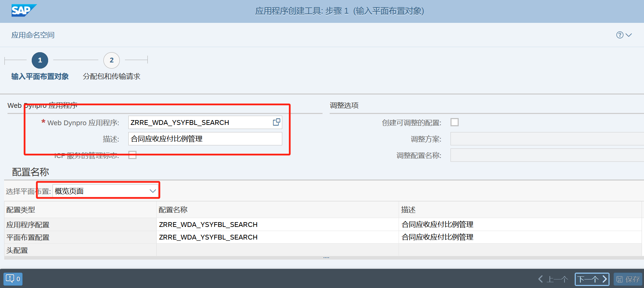This screenshot has height=288, width=644.
Task: Click the 配置类型 column header
Action: point(80,210)
